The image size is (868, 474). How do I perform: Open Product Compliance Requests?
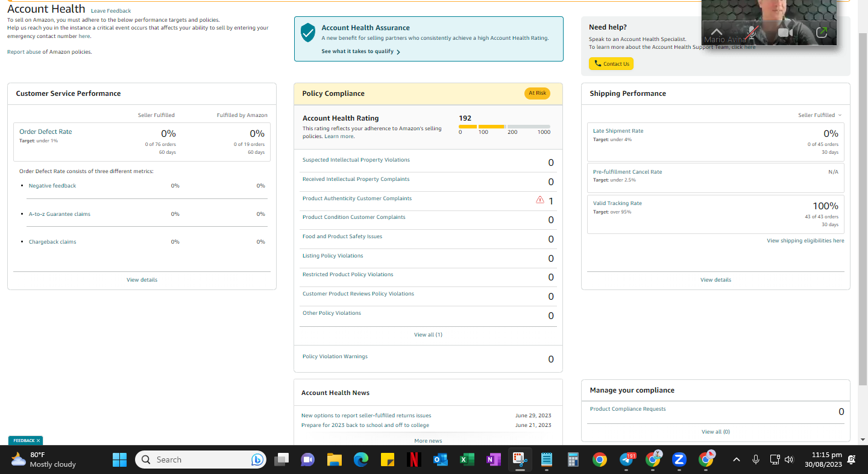pyautogui.click(x=628, y=409)
